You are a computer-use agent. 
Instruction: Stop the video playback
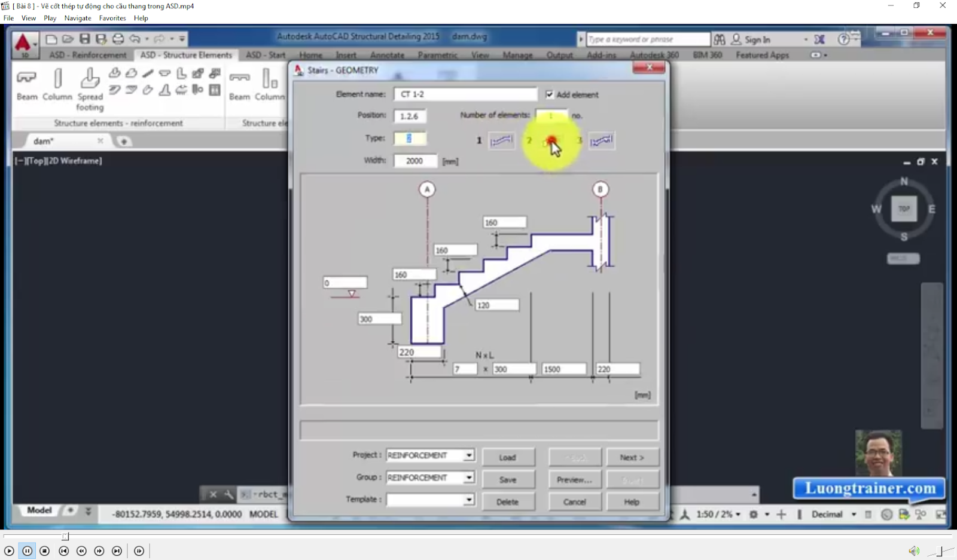(45, 551)
